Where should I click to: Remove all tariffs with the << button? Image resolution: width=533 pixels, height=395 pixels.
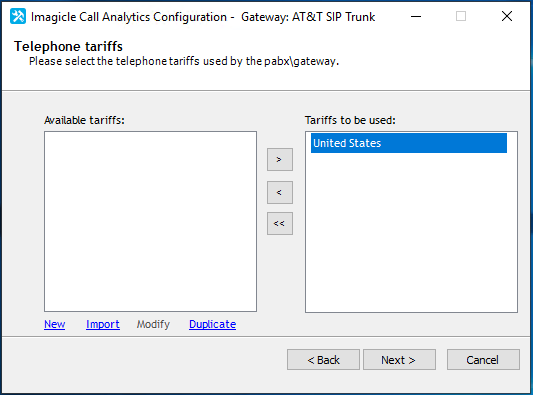[280, 224]
